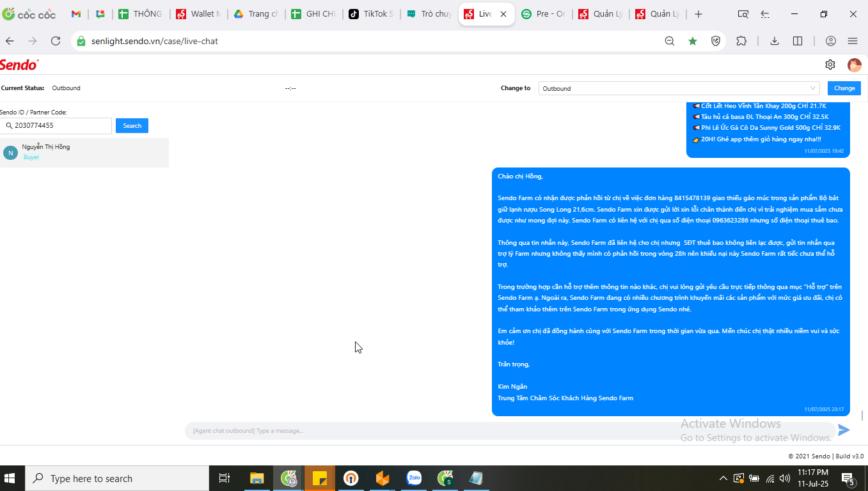The image size is (868, 491).
Task: Click the address bar URL
Action: pyautogui.click(x=155, y=41)
